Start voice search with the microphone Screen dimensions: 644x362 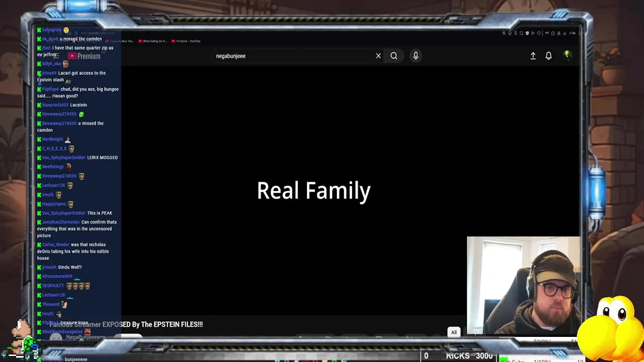click(x=416, y=56)
